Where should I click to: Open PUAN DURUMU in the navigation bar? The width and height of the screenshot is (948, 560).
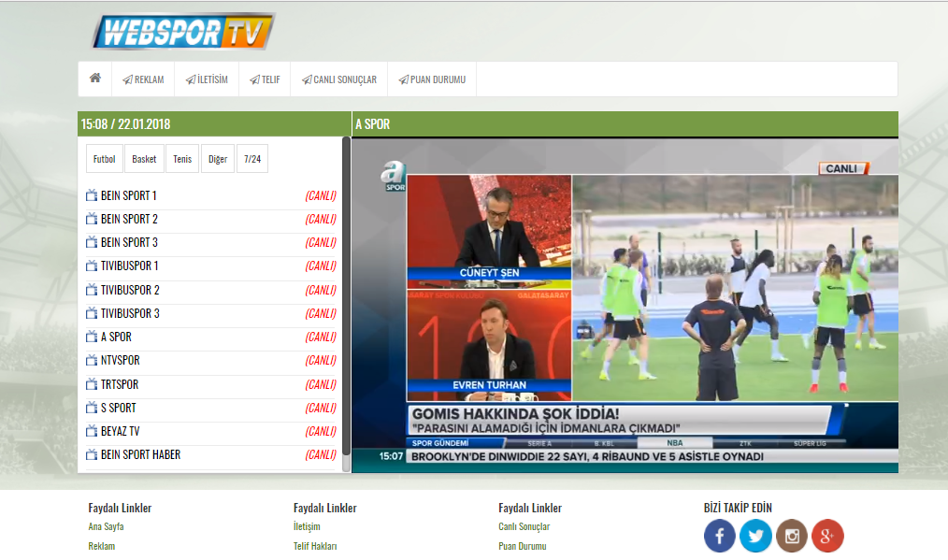coord(432,79)
